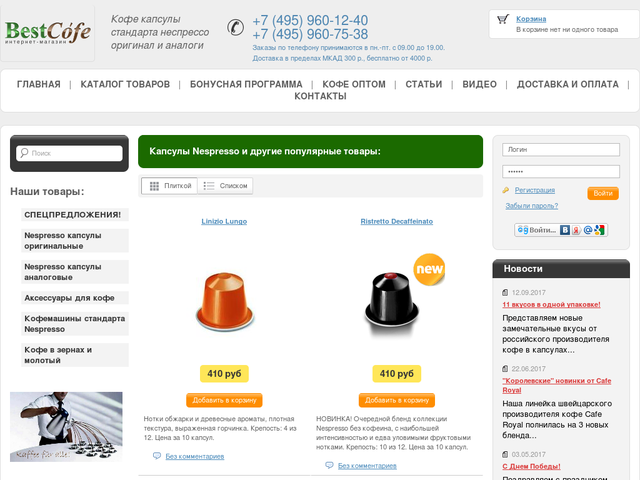This screenshot has height=480, width=640.
Task: Open Nespresso капсулы оригинальные category
Action: tap(75, 241)
